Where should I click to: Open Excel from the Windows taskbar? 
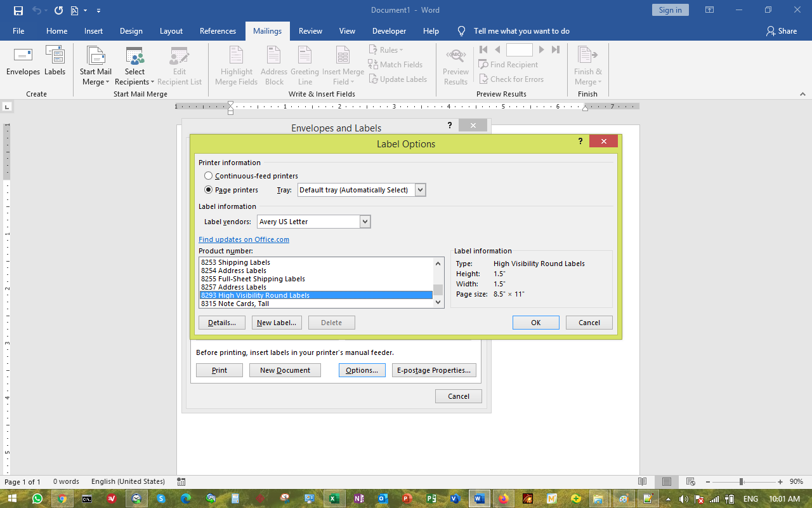coord(334,499)
